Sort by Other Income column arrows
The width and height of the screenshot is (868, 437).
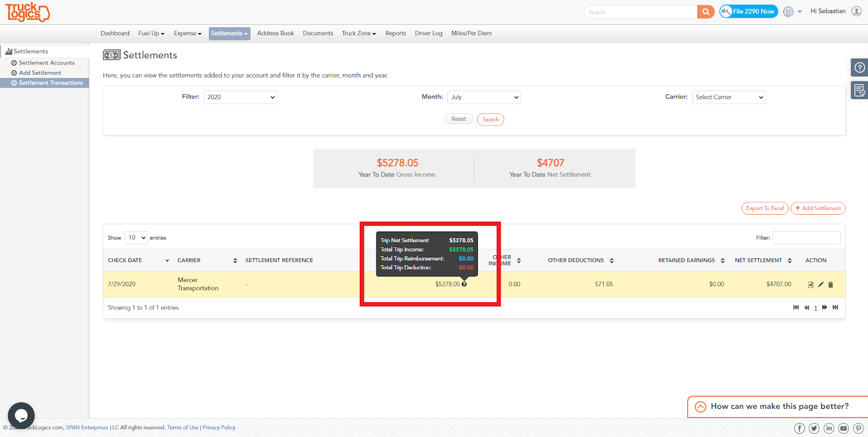click(519, 261)
